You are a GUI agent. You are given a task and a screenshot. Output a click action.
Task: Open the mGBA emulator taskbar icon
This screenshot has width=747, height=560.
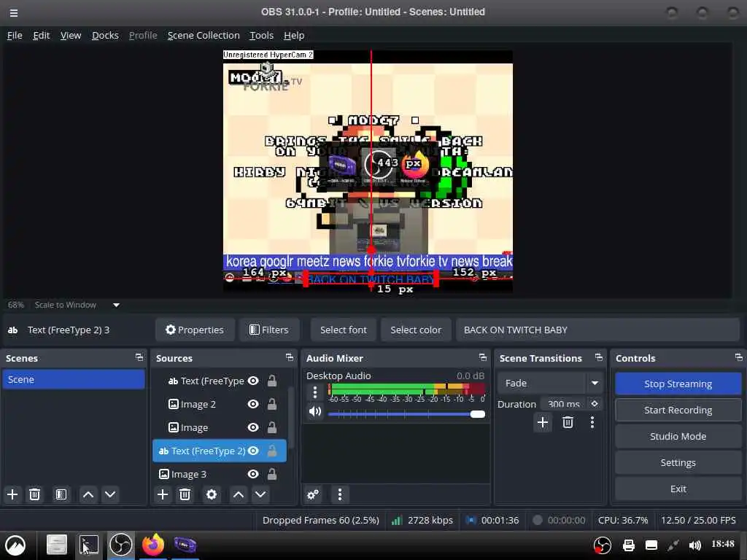[185, 545]
